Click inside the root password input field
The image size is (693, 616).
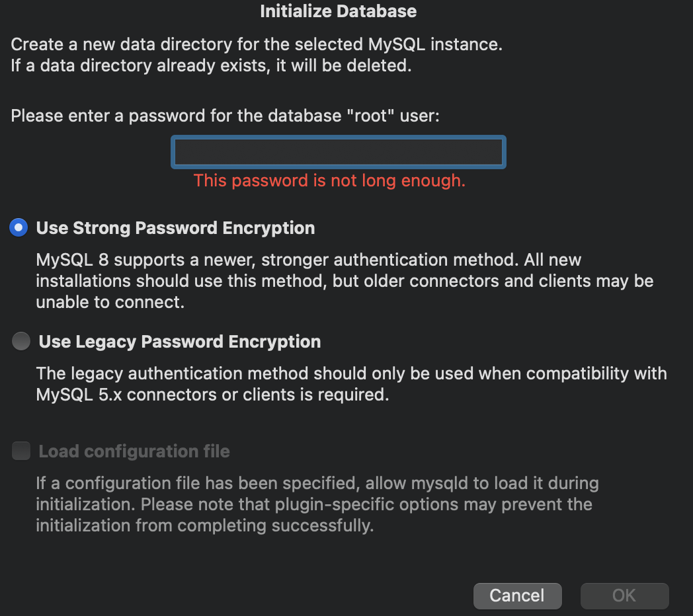pyautogui.click(x=338, y=151)
